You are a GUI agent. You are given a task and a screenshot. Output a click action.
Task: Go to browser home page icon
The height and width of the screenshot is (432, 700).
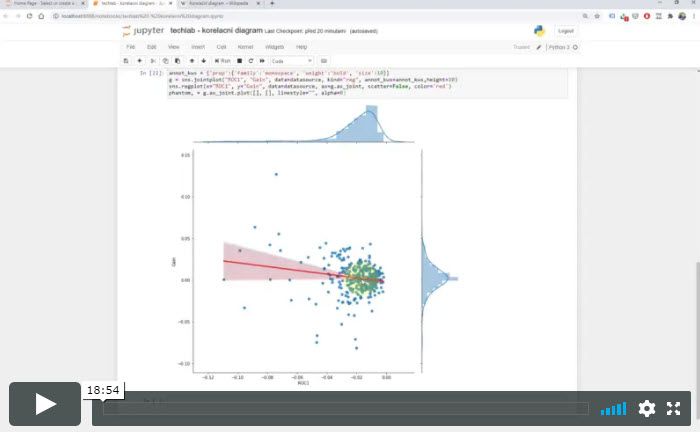click(x=41, y=16)
